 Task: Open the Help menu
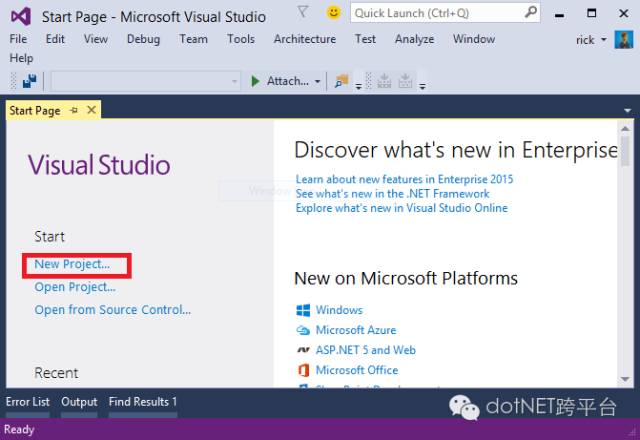pos(21,58)
